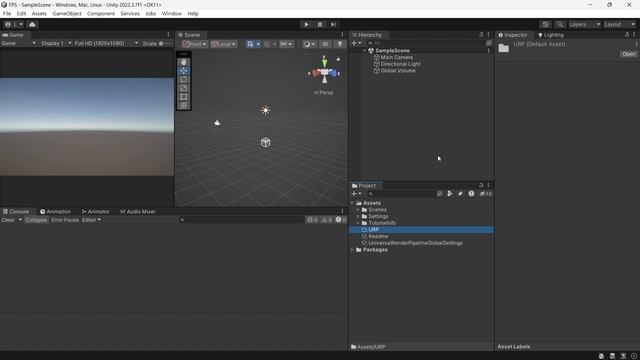Switch to the Animator tab
This screenshot has width=640, height=360.
(x=96, y=211)
